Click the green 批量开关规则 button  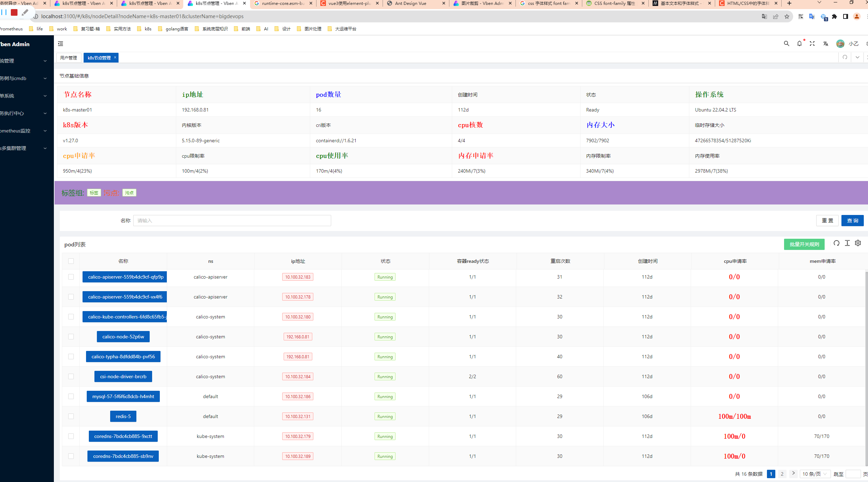(x=804, y=244)
